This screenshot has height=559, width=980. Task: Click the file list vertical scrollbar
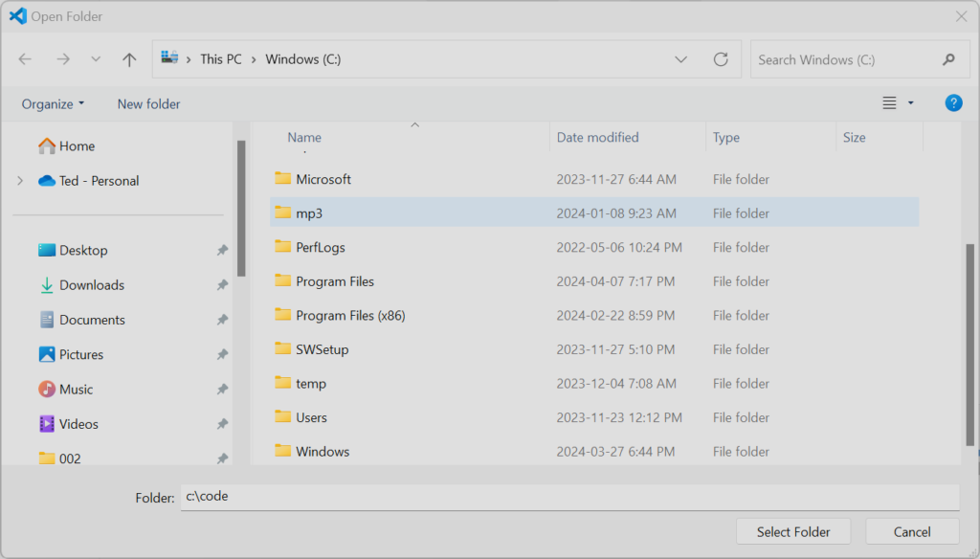969,345
